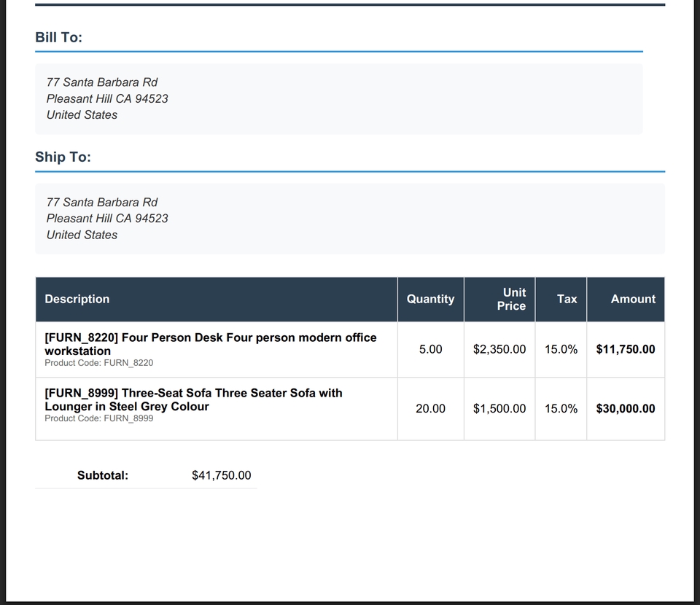The width and height of the screenshot is (700, 605).
Task: Select the $1,500.00 unit price
Action: tap(499, 408)
